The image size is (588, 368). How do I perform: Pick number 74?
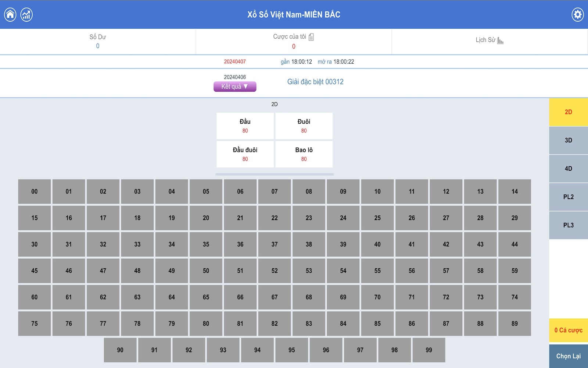coord(514,297)
